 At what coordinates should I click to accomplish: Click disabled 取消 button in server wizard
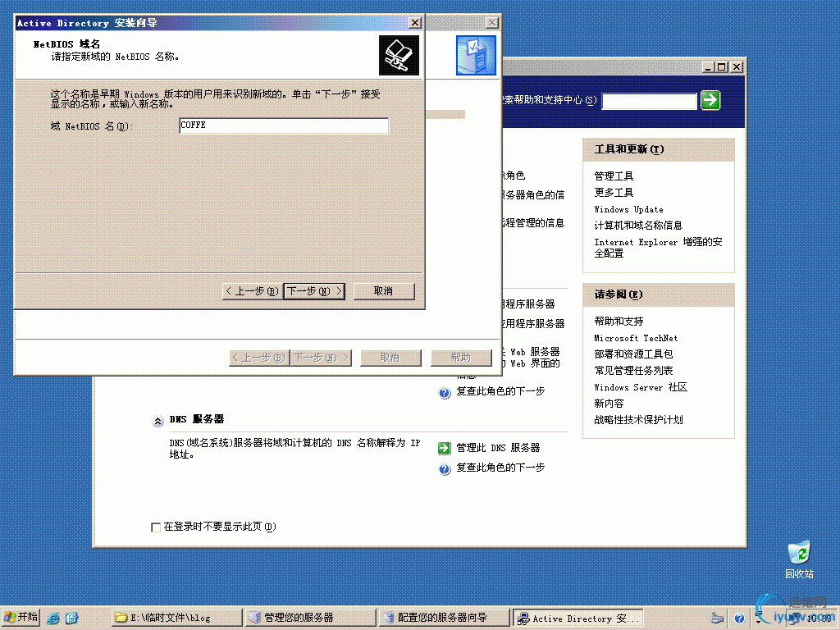coord(390,358)
